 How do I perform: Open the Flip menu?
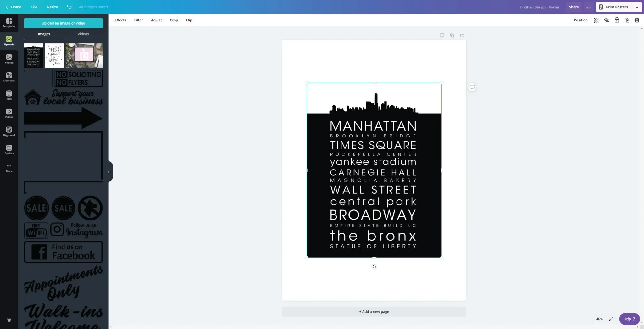(x=189, y=20)
